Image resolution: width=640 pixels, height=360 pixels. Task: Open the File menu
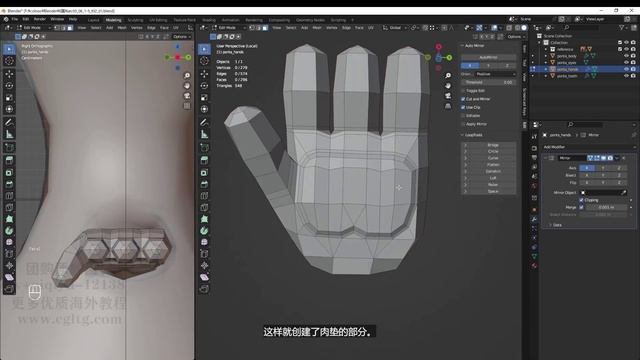(15, 19)
